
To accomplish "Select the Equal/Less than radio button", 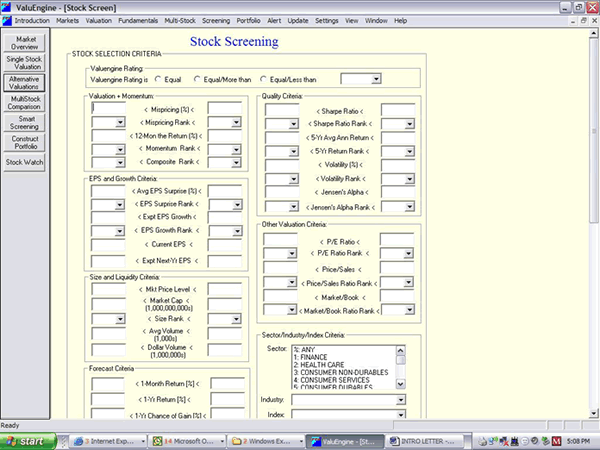I will pyautogui.click(x=263, y=79).
